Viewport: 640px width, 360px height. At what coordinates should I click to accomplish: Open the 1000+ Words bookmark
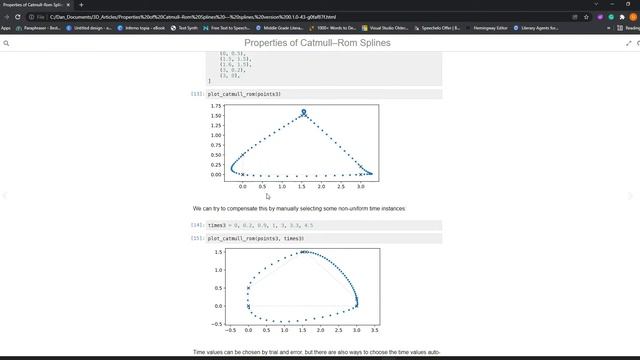click(x=333, y=28)
